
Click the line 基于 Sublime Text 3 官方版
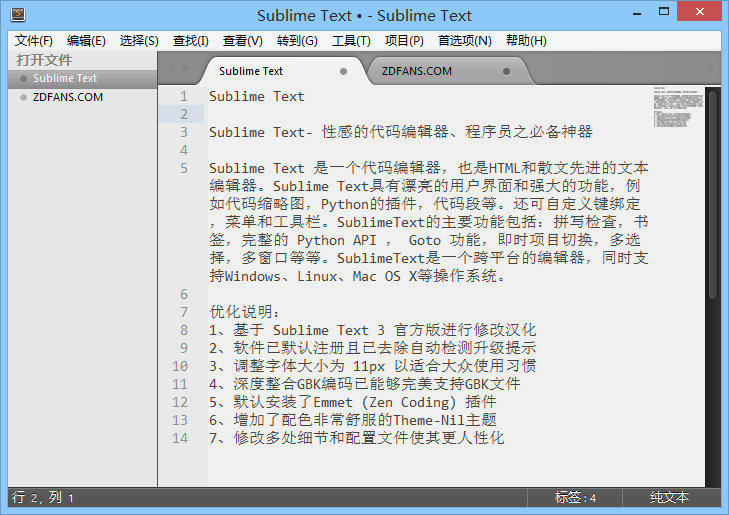[372, 330]
